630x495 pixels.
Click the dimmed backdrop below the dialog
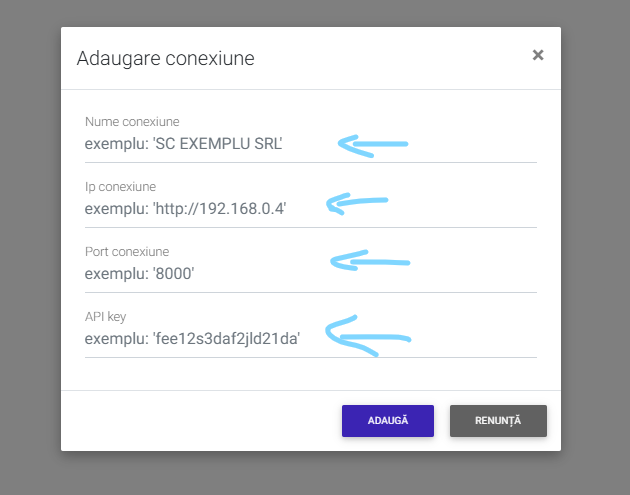[x=310, y=473]
